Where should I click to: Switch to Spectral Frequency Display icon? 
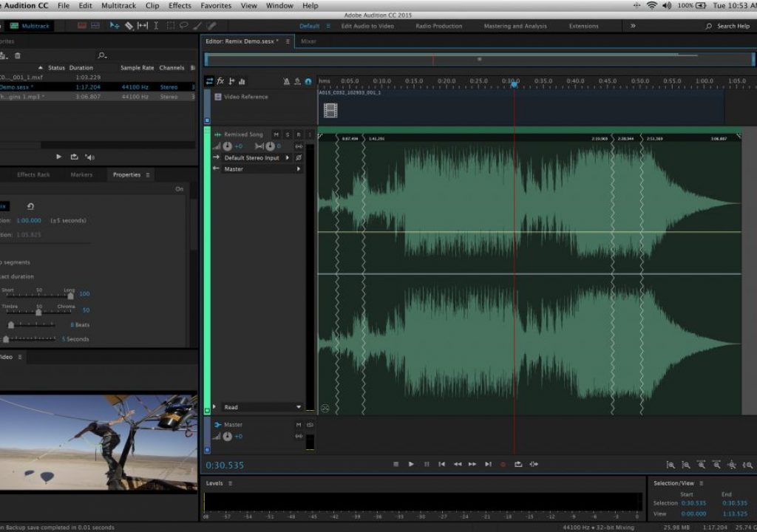pos(82,26)
